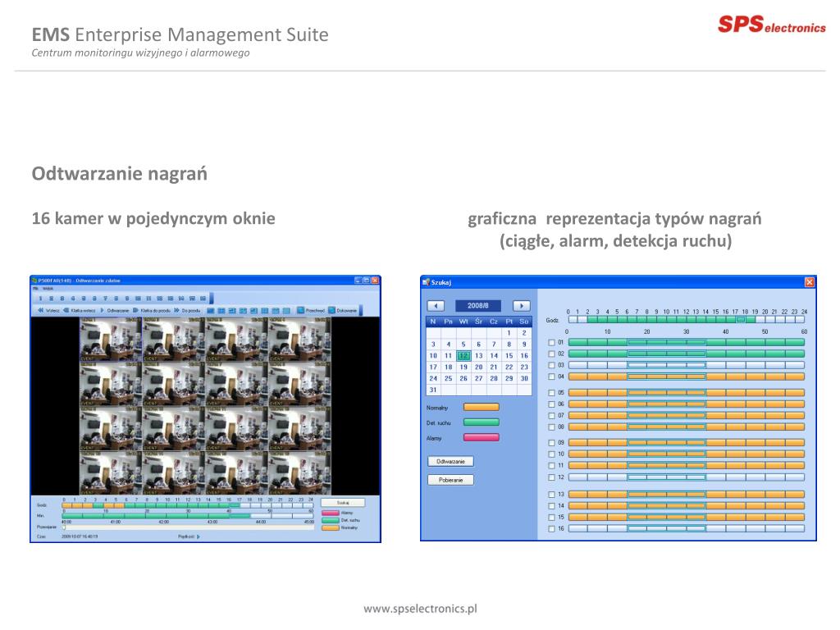Click the Przewijanie scroll slider handle

(x=64, y=527)
